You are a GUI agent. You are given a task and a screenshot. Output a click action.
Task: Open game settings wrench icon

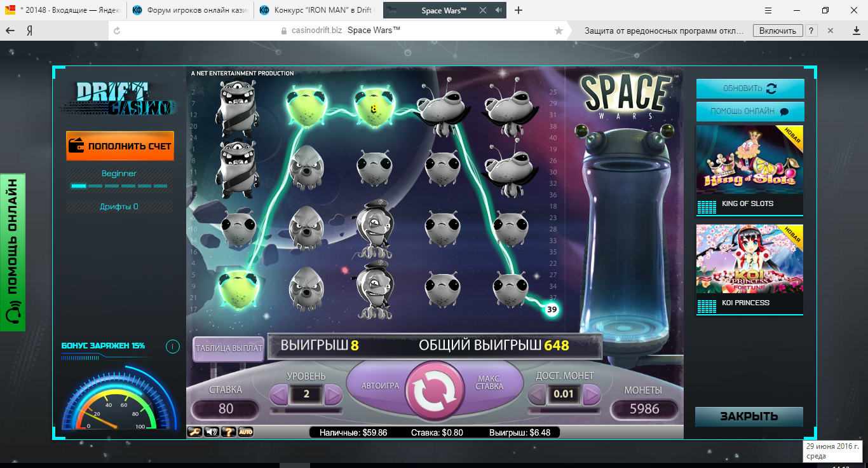194,432
